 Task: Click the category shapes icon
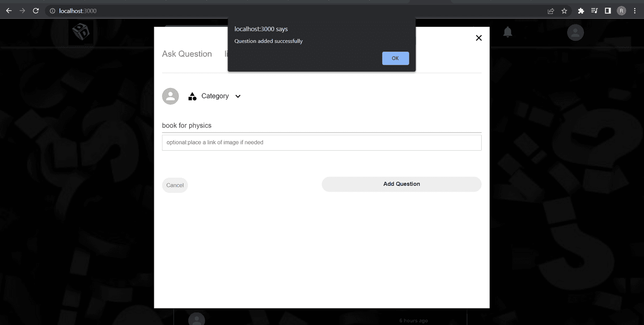(x=192, y=96)
